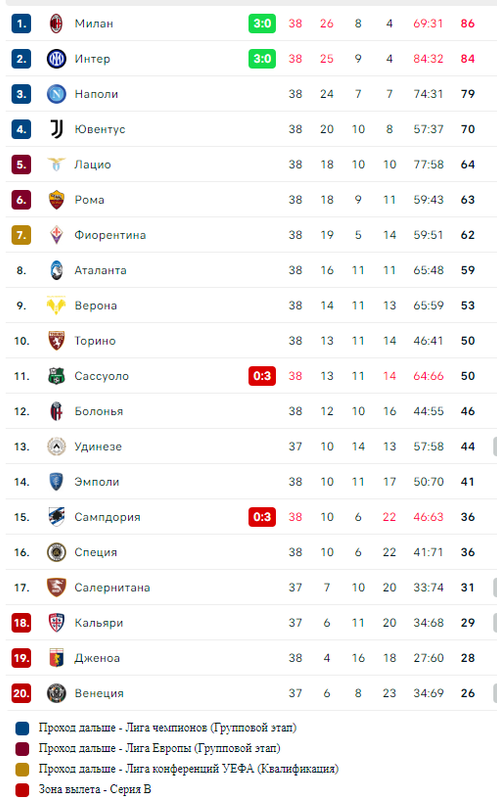Viewport: 497px width, 800px height.
Task: Select the Болонья team name
Action: pyautogui.click(x=99, y=411)
